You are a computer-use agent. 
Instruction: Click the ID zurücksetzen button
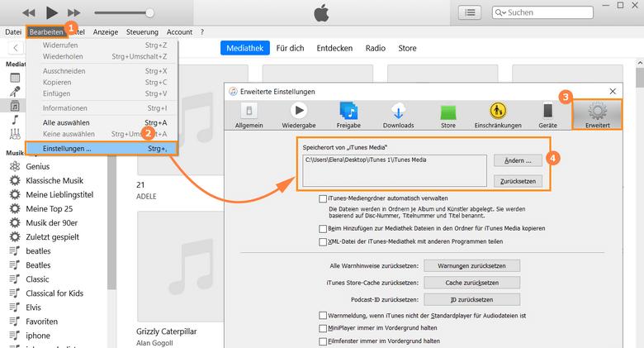tap(472, 299)
